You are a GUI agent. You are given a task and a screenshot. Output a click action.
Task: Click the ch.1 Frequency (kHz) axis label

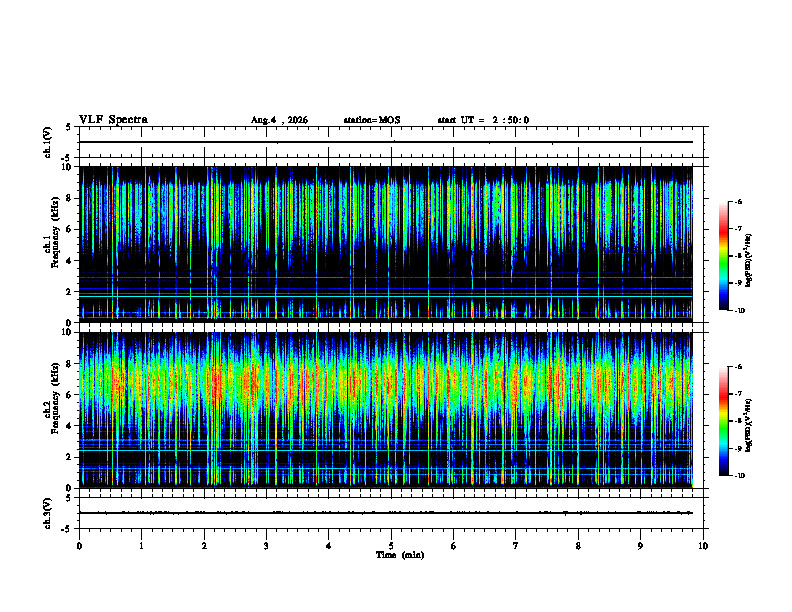(52, 232)
